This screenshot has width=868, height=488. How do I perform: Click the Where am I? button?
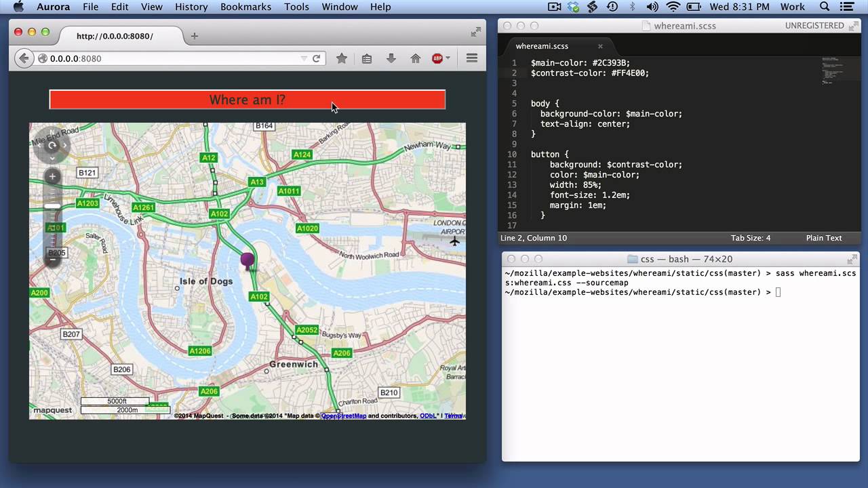coord(248,100)
